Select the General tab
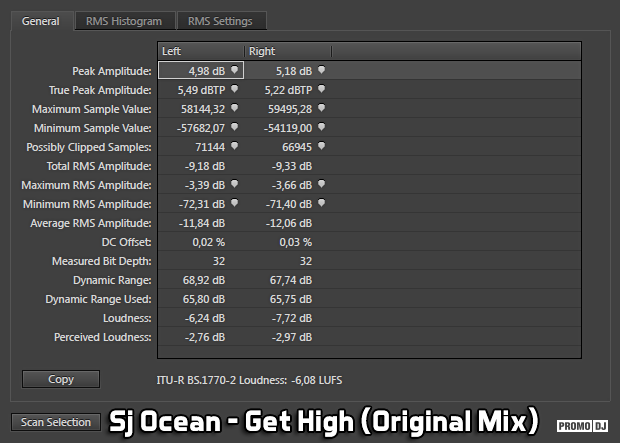 point(41,21)
